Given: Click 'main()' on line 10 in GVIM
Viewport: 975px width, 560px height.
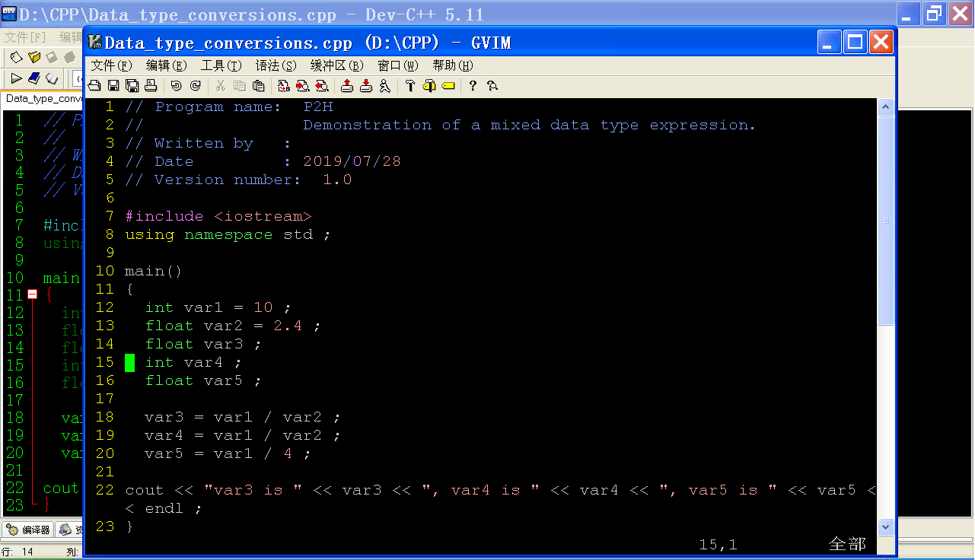Looking at the screenshot, I should tap(154, 271).
